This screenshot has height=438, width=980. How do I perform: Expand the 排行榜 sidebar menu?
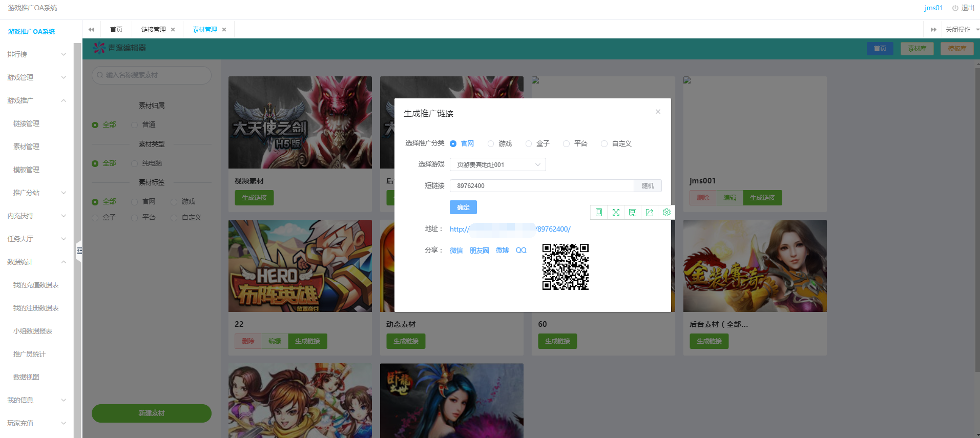pos(36,54)
